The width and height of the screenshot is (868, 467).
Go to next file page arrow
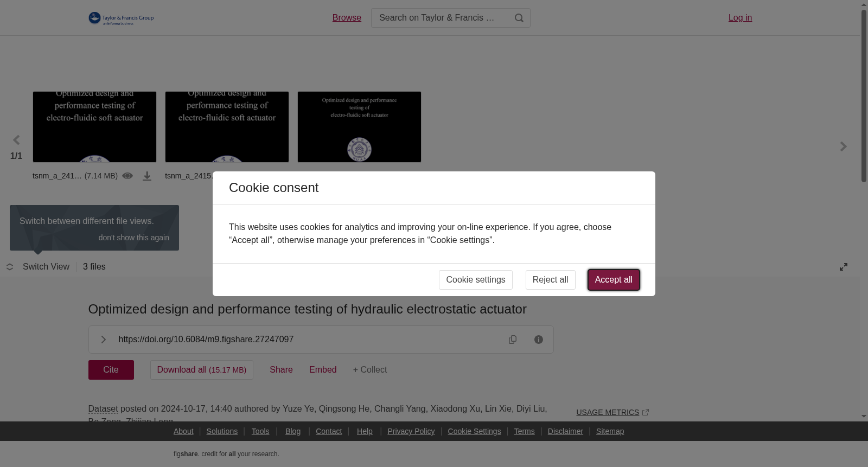click(843, 146)
